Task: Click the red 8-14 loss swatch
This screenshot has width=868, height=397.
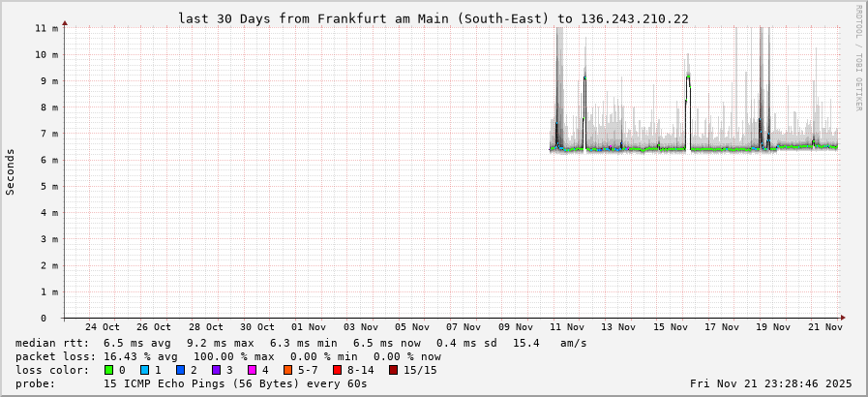Action: 337,370
